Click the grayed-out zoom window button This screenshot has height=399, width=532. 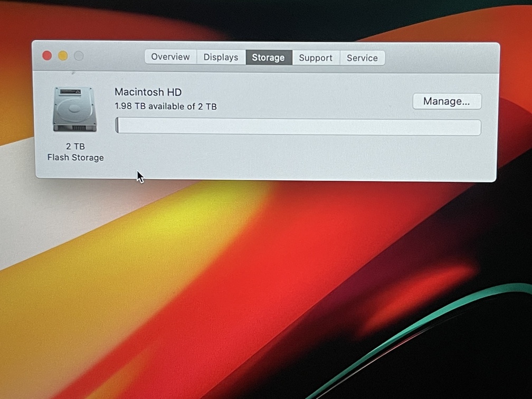[79, 56]
